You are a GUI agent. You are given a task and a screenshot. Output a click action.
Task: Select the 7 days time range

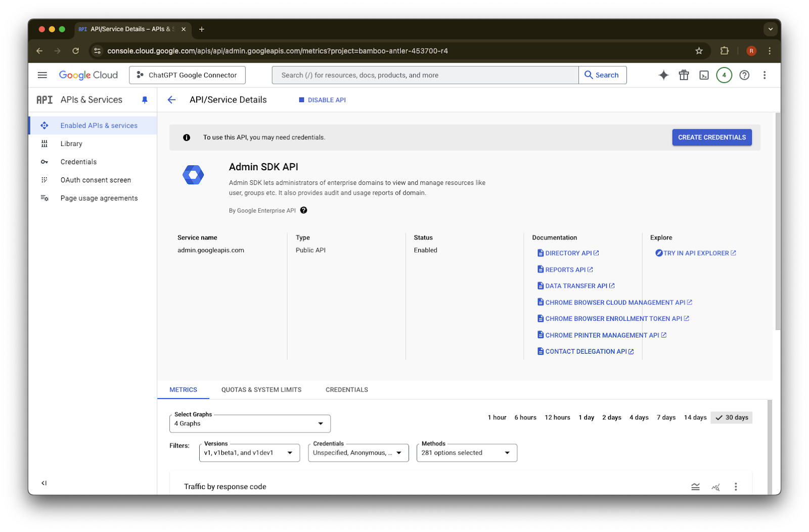click(666, 417)
